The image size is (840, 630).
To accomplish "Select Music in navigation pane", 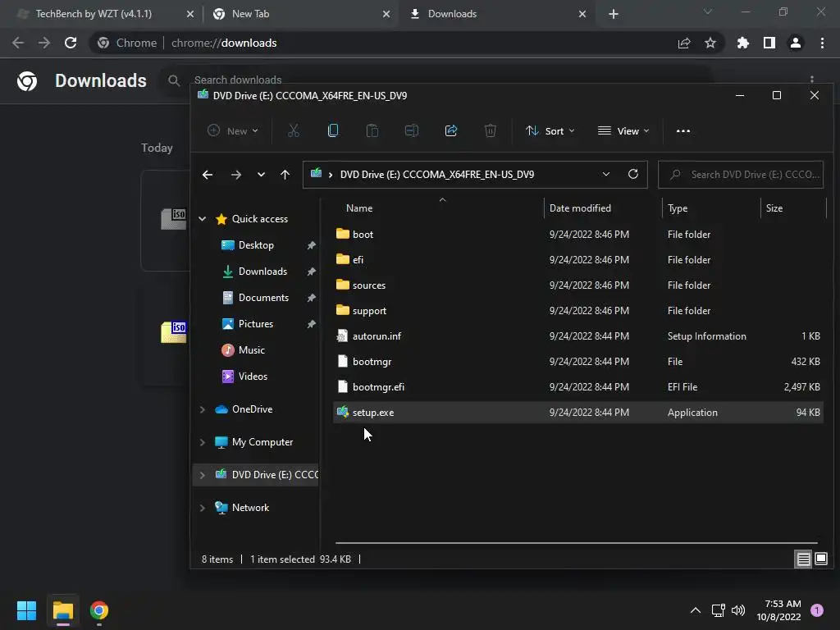I will [252, 349].
